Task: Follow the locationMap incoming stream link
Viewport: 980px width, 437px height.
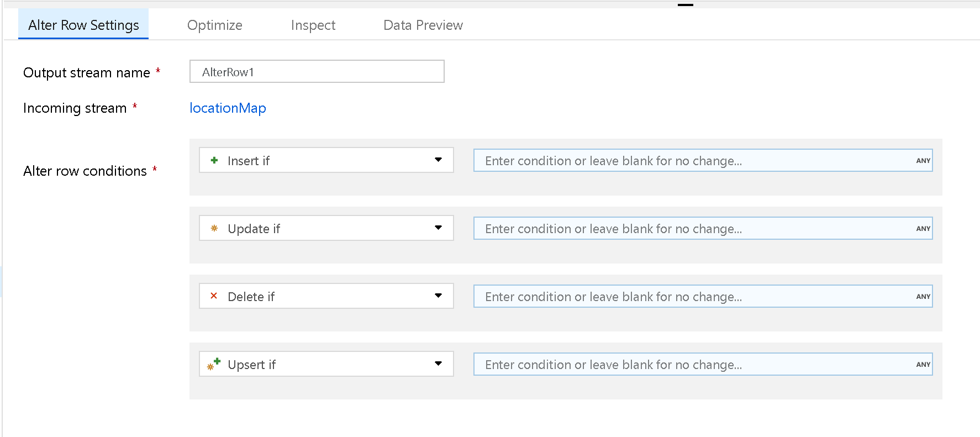Action: [228, 108]
